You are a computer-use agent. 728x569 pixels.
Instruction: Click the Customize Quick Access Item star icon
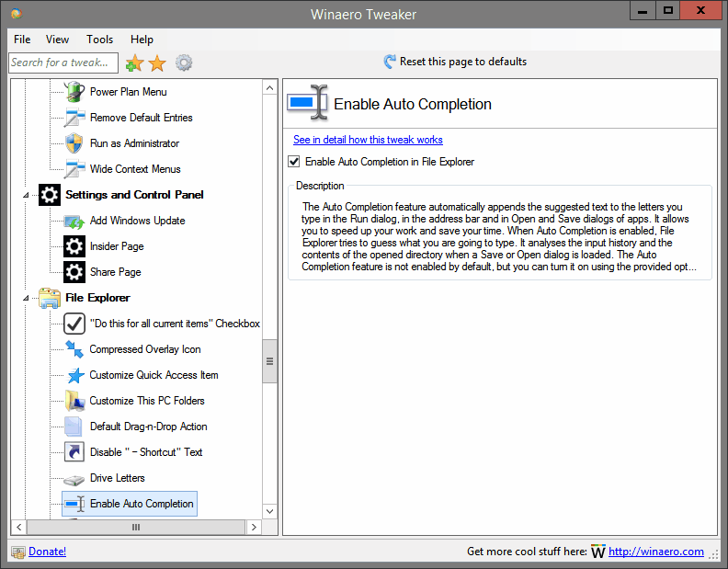point(74,375)
